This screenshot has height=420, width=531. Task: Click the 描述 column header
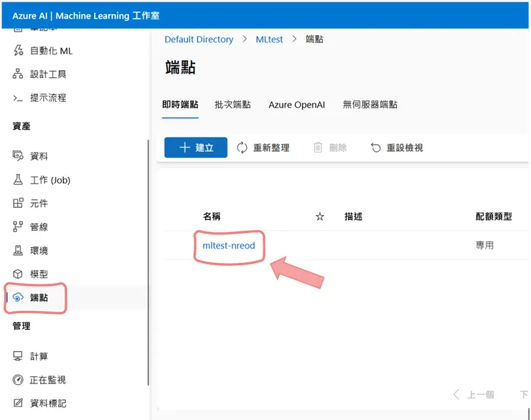[x=353, y=216]
